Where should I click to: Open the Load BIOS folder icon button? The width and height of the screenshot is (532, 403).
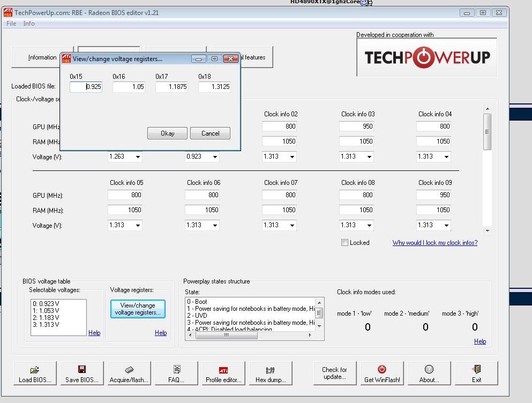[35, 373]
